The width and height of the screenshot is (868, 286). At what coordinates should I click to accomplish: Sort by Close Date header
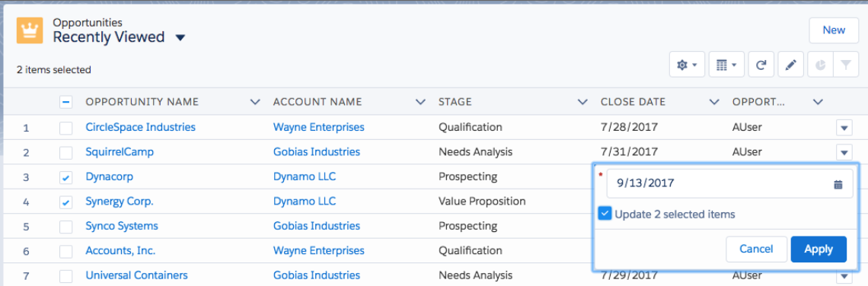pyautogui.click(x=633, y=102)
